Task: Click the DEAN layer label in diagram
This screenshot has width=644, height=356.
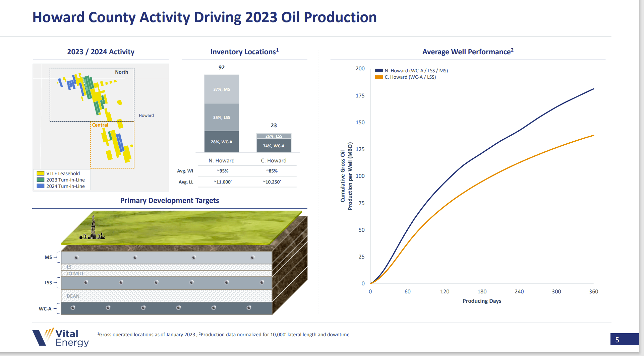Action: pos(73,296)
